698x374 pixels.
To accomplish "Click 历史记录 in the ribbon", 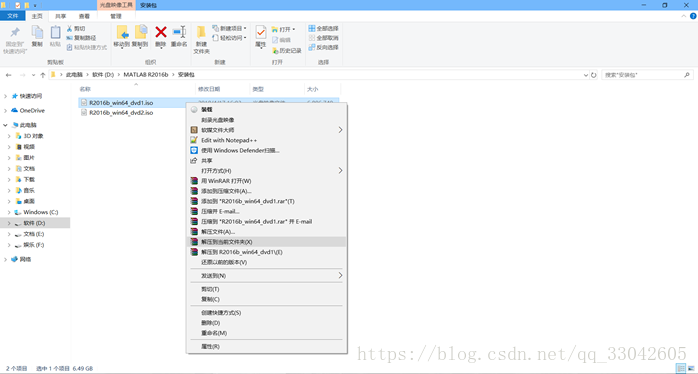I will pyautogui.click(x=287, y=51).
